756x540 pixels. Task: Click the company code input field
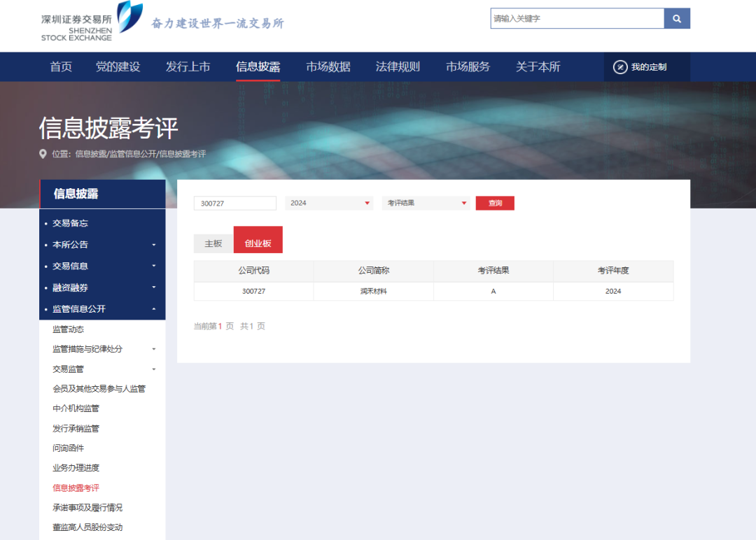(235, 203)
